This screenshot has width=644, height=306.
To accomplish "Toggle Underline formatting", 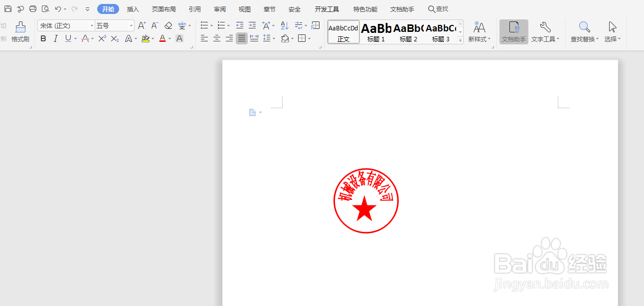I will [68, 38].
